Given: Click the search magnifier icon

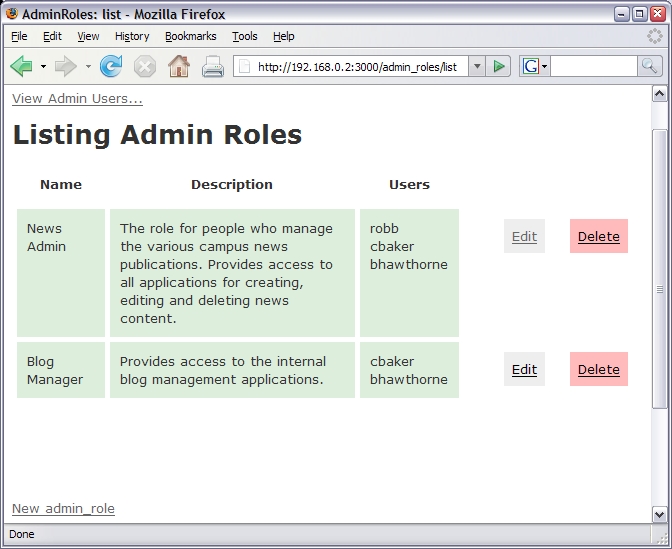Looking at the screenshot, I should click(650, 66).
